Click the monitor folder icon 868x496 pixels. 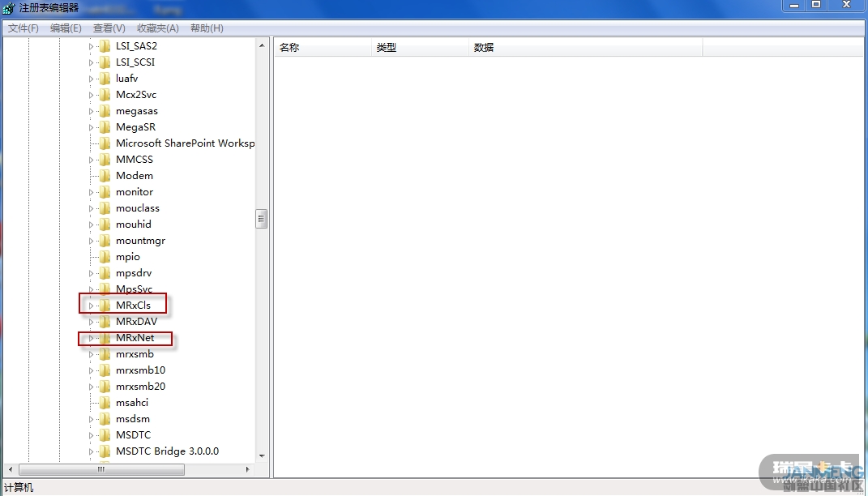pos(105,192)
